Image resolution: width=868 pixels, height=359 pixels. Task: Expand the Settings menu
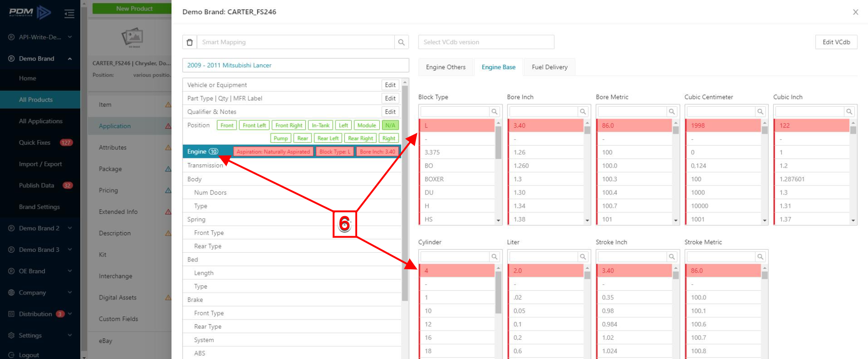(70, 335)
